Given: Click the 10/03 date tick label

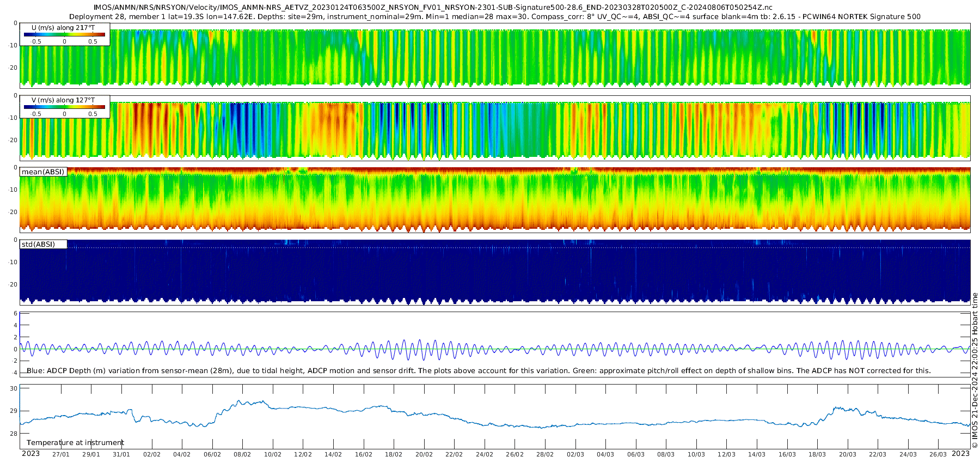Looking at the screenshot, I should click(696, 455).
